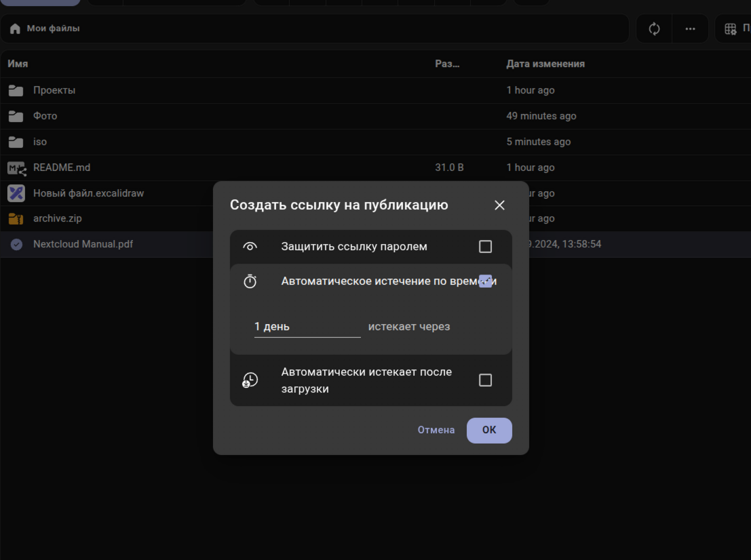Screen dimensions: 751x560
Task: Open the '1 день' expiry duration dropdown
Action: tap(307, 327)
